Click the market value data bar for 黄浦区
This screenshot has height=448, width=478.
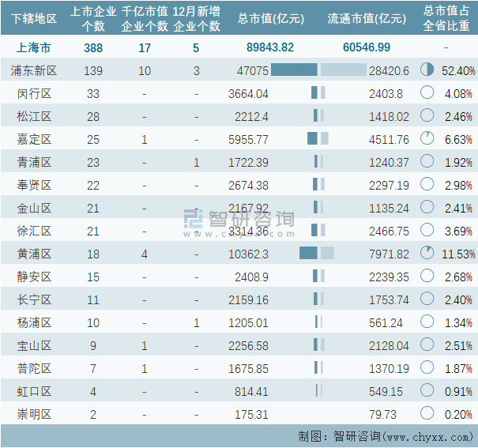(308, 254)
